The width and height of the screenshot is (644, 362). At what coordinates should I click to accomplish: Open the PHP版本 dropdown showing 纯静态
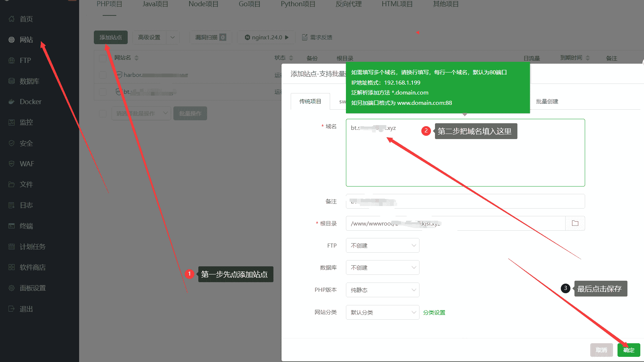click(382, 290)
